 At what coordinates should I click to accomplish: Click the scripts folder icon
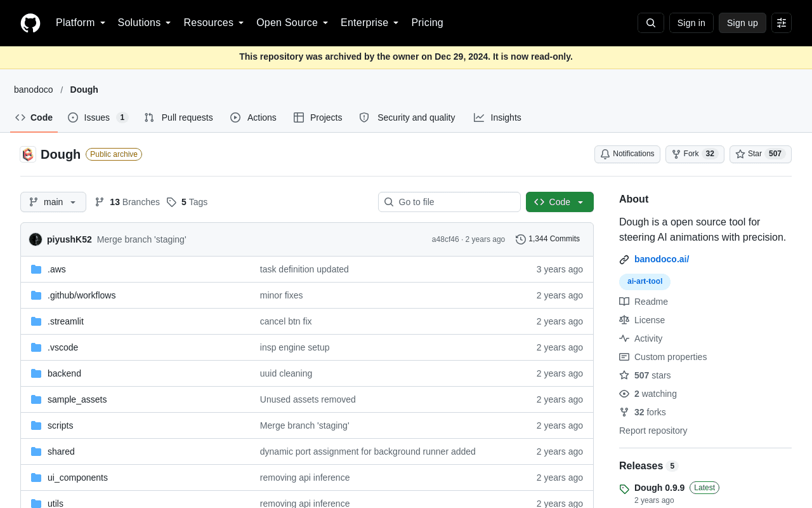[x=36, y=425]
